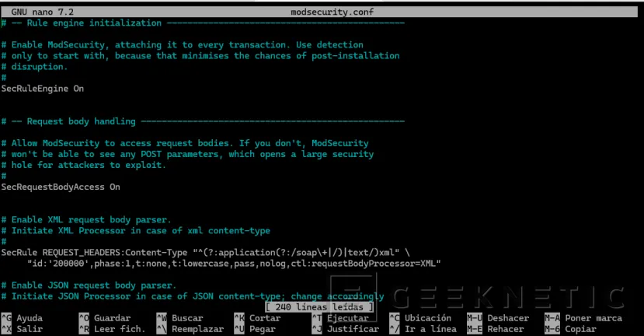Click the ^\ Reemplazar shortcut
This screenshot has height=336, width=644.
(190, 329)
